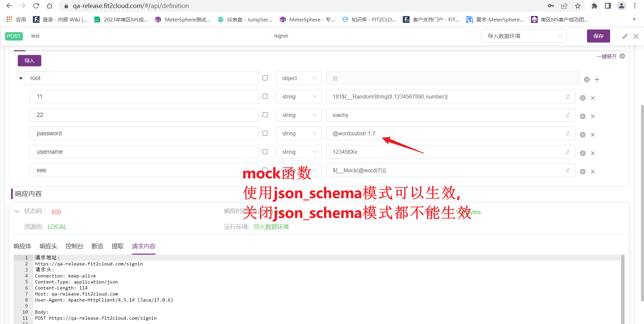Check the checkbox on the 22 row
The height and width of the screenshot is (324, 644).
coord(265,115)
